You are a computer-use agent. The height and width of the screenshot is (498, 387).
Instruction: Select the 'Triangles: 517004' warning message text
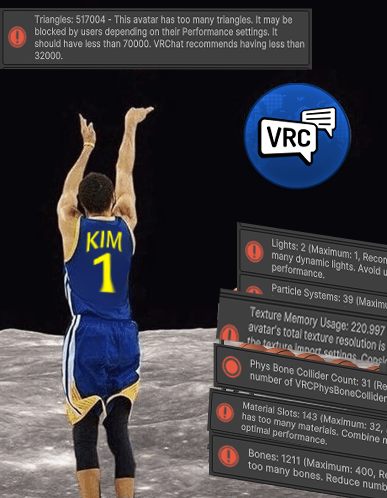(169, 37)
